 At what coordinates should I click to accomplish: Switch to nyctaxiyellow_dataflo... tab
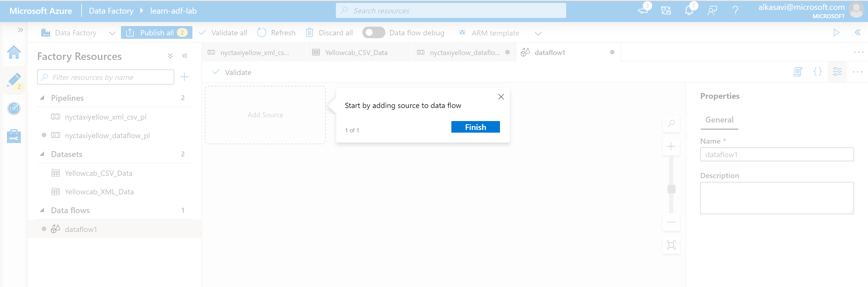tap(463, 52)
